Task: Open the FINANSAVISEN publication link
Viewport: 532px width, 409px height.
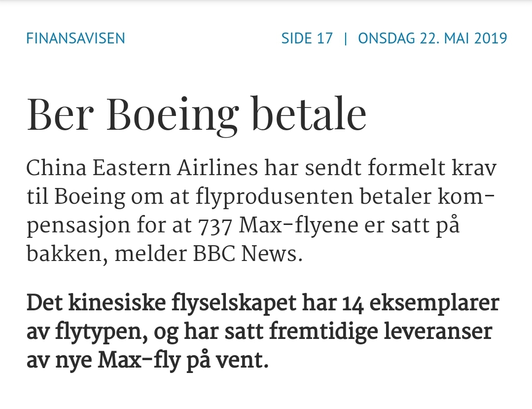Action: click(75, 38)
